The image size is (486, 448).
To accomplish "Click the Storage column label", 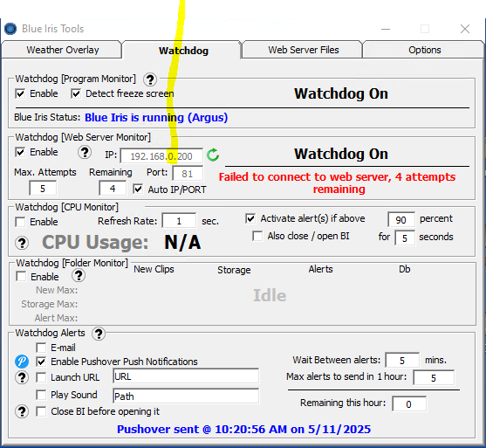I will coord(234,270).
